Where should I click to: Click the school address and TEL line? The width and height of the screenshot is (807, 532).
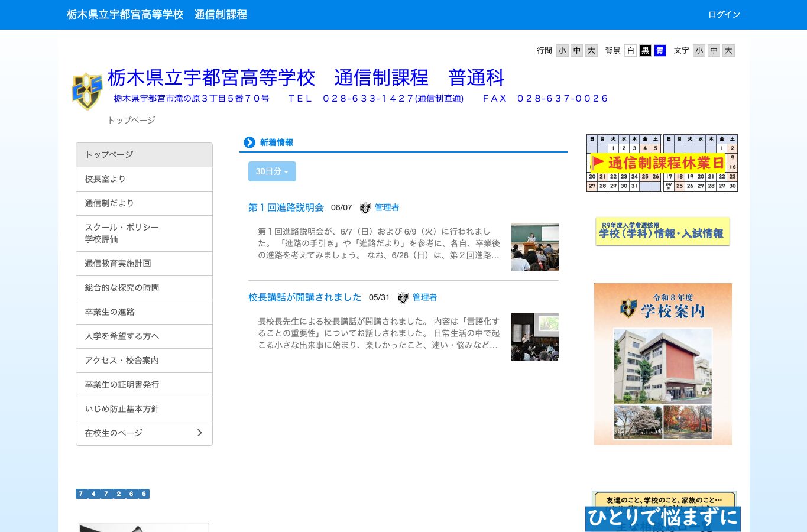coord(361,99)
